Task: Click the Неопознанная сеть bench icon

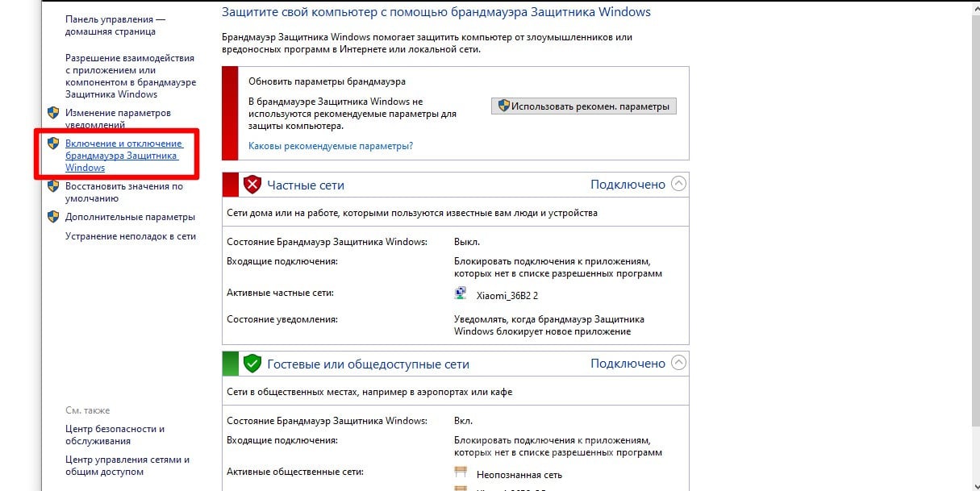Action: [x=461, y=474]
